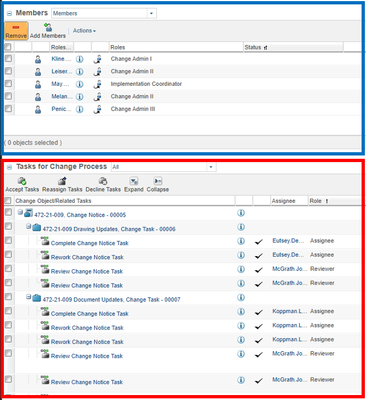Screen dimensions: 366x400
Task: Click the Add Members icon
Action: pyautogui.click(x=48, y=27)
